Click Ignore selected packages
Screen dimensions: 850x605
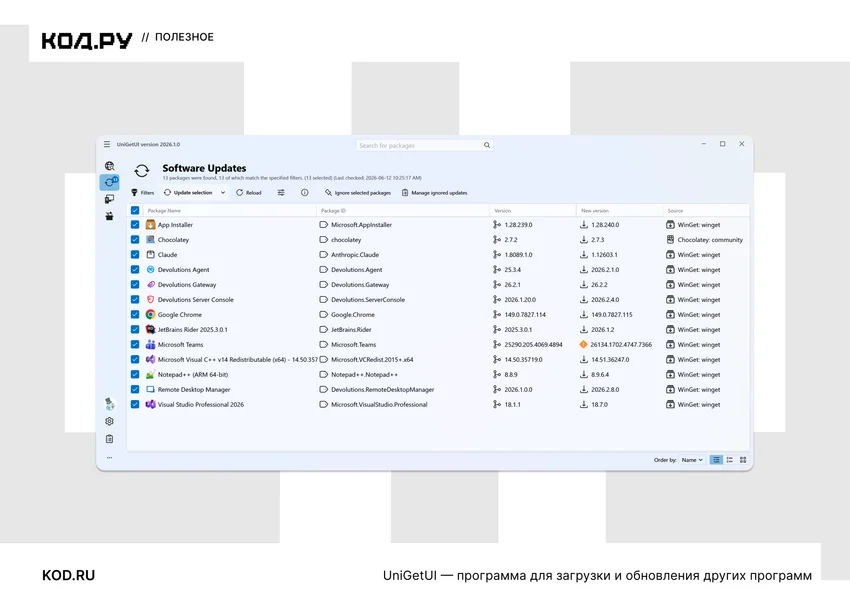click(x=358, y=192)
